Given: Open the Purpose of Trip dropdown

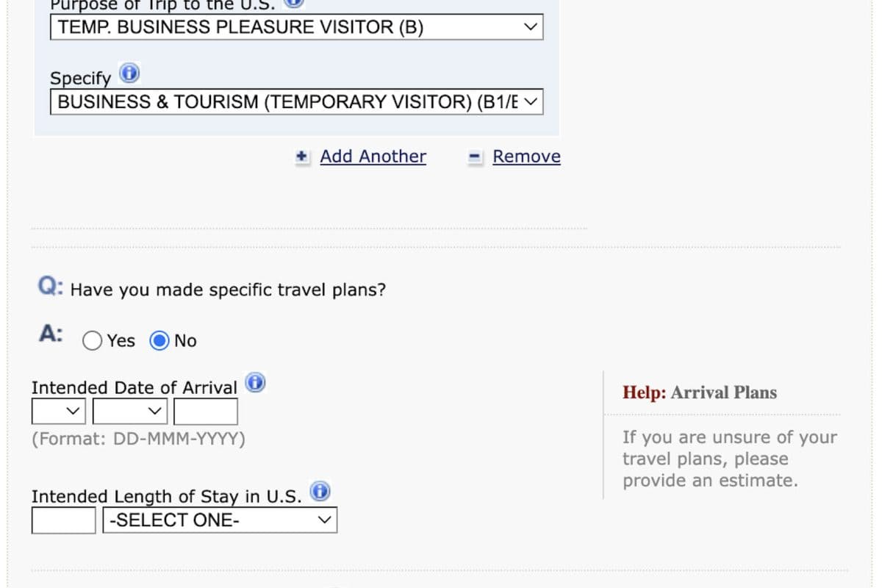Looking at the screenshot, I should (x=296, y=27).
